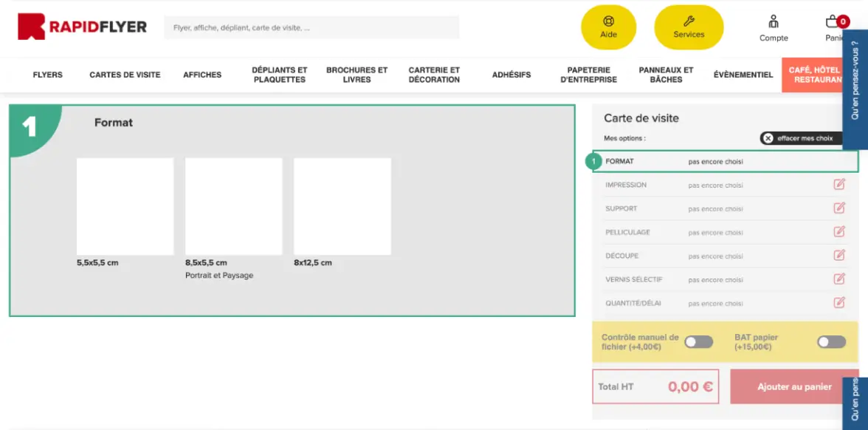Click the RapidFlyer logo
This screenshot has width=868, height=430.
click(82, 27)
